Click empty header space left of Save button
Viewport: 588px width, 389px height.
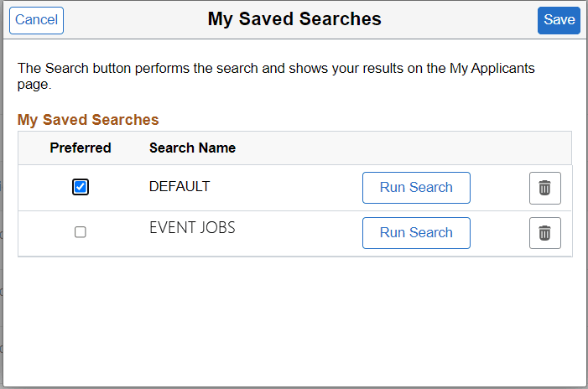coord(470,20)
